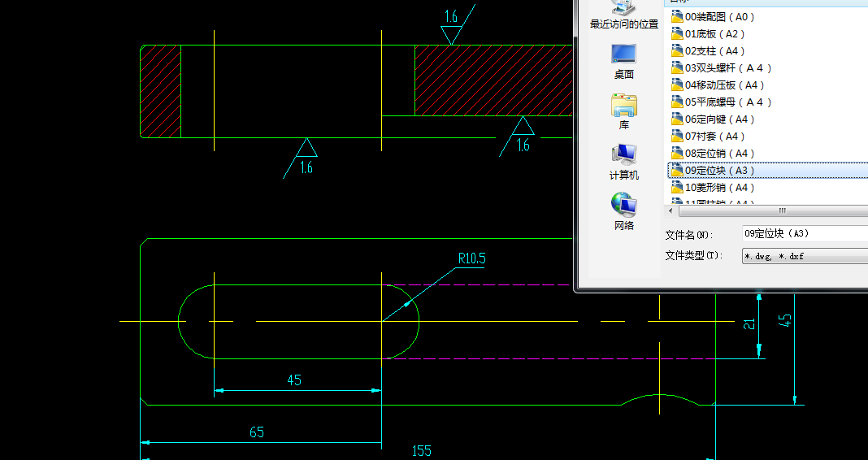Click the 文件名 input field
The width and height of the screenshot is (868, 460).
(805, 233)
